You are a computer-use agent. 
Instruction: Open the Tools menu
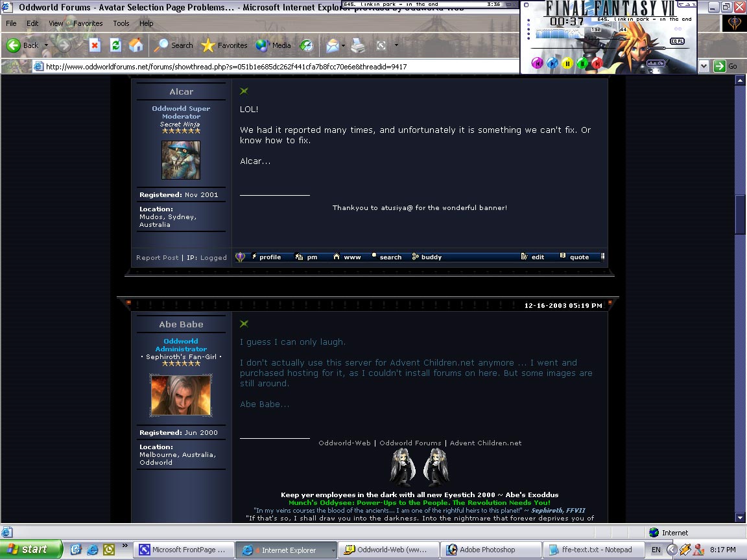[x=121, y=23]
